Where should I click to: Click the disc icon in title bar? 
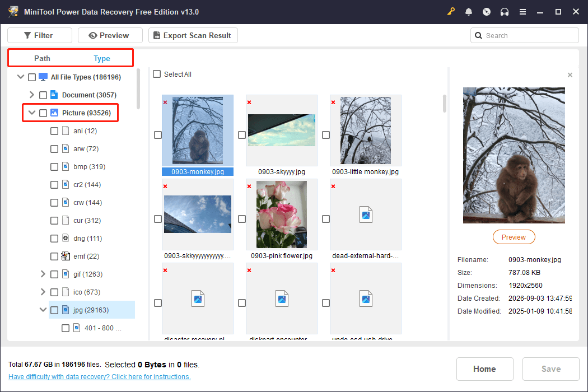(487, 12)
